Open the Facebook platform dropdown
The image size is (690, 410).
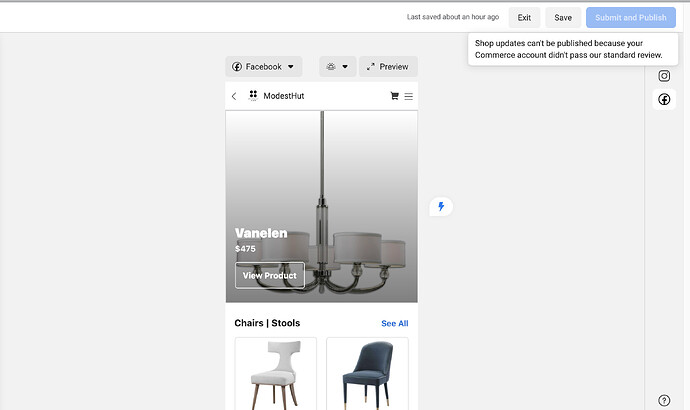click(264, 66)
